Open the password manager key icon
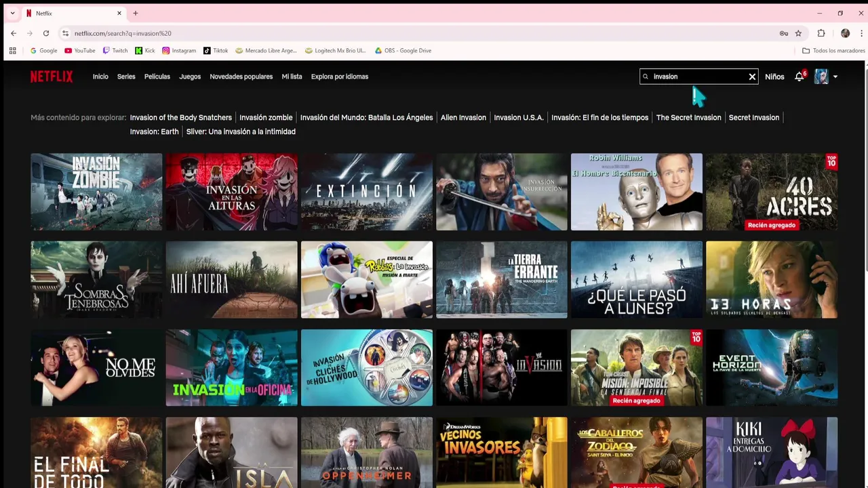 (x=784, y=33)
